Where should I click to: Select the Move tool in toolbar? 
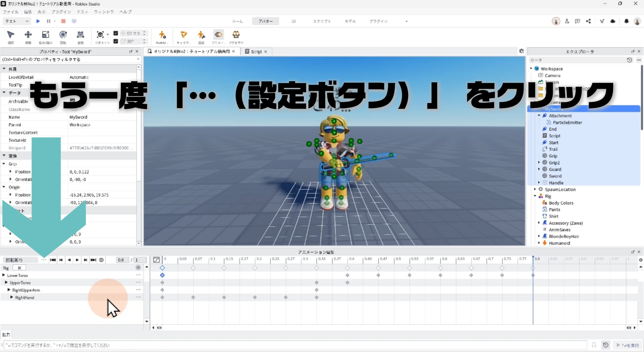point(28,35)
